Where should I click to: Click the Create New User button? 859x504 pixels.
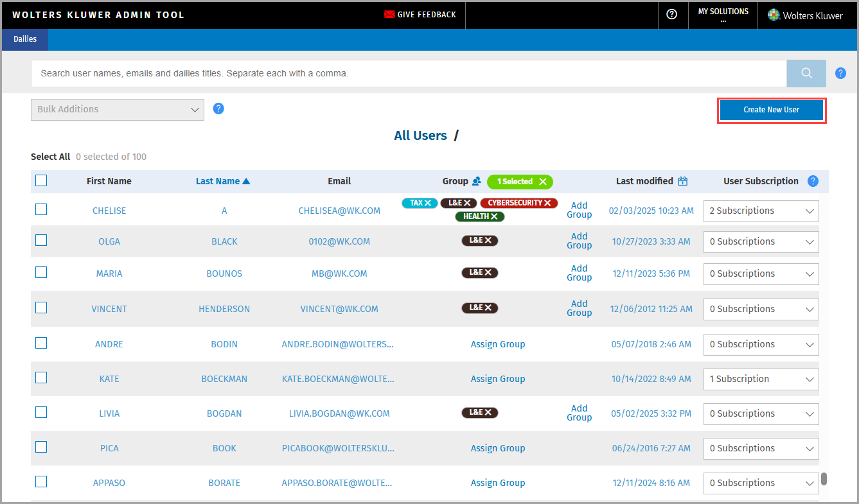coord(772,110)
